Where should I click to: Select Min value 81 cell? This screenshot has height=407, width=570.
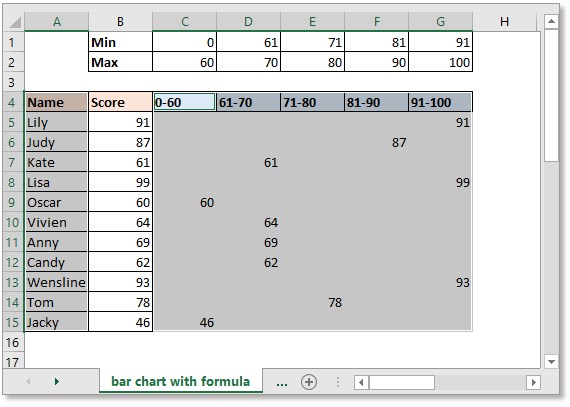tap(377, 42)
